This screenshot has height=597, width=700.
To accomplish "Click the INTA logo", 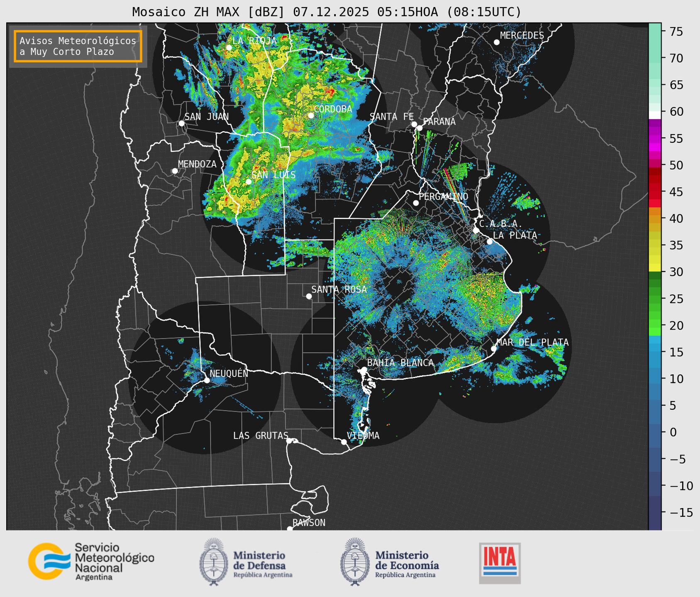I will pyautogui.click(x=500, y=563).
